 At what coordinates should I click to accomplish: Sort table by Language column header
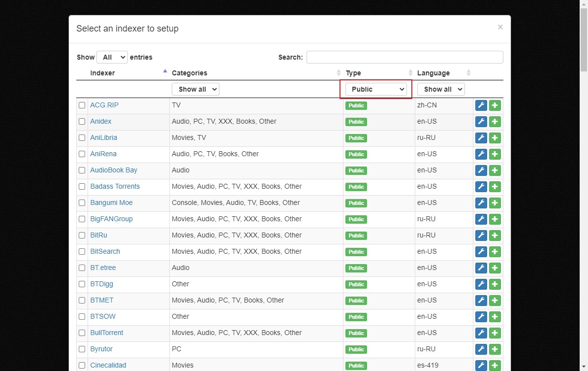[433, 73]
